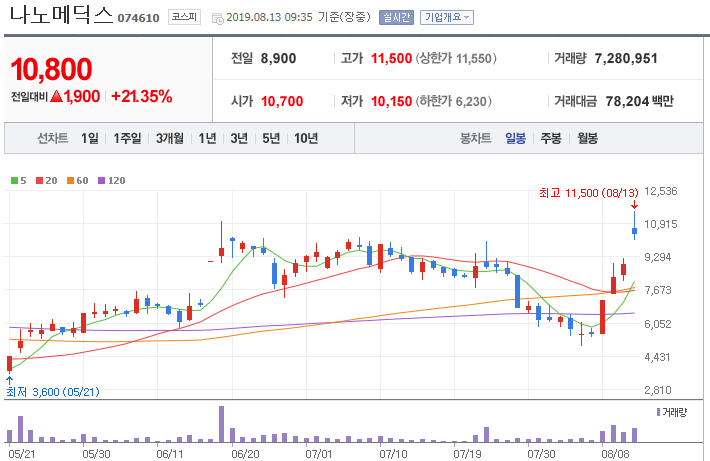Viewport: 710px width, 461px height.
Task: Click the purple 거래량 volume legend icon
Action: 658,412
